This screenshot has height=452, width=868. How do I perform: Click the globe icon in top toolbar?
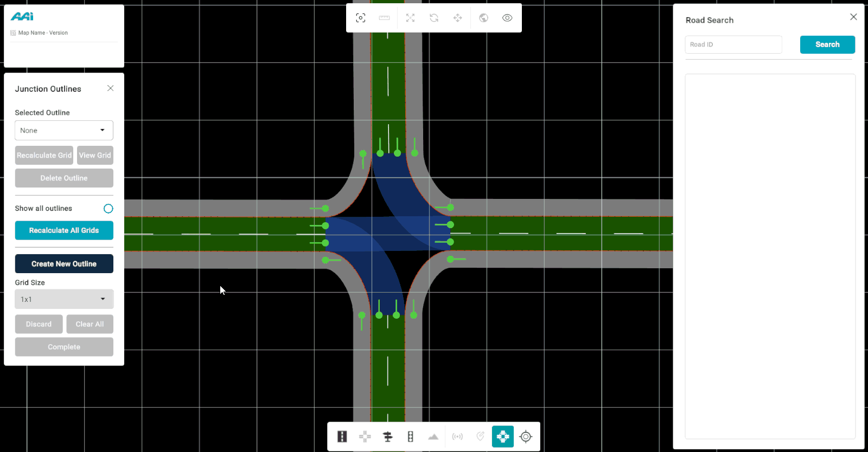(x=483, y=18)
